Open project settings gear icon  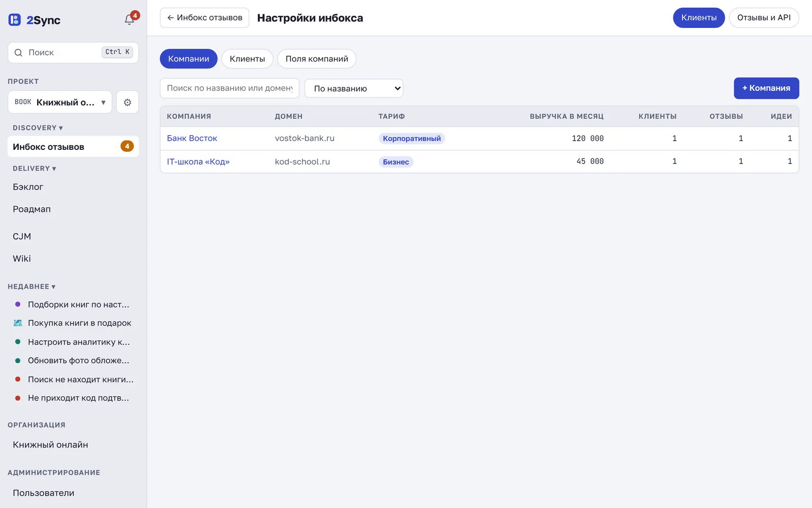[x=127, y=102]
